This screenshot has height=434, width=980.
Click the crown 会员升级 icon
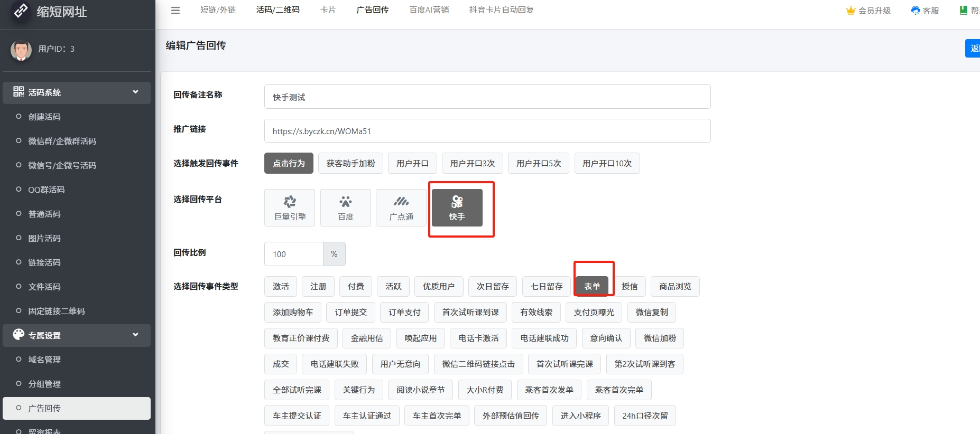tap(851, 11)
